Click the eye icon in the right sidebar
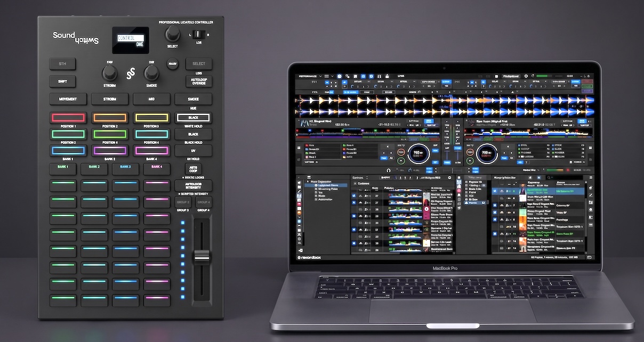Image resolution: width=644 pixels, height=342 pixels. coord(590,209)
